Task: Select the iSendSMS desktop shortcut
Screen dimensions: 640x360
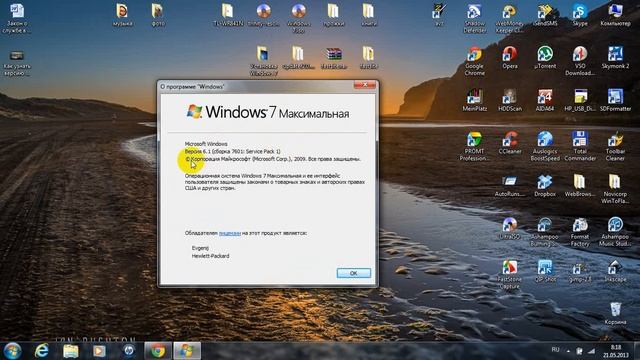Action: point(545,15)
